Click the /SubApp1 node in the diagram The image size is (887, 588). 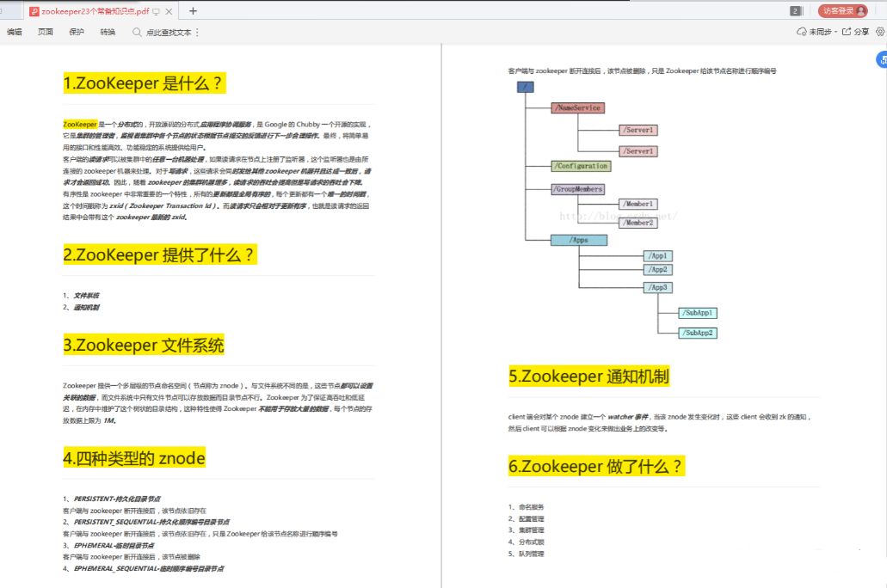[x=698, y=313]
